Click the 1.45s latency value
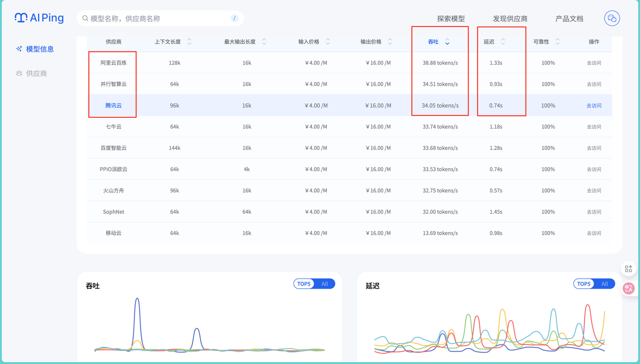This screenshot has height=364, width=640. coord(496,212)
